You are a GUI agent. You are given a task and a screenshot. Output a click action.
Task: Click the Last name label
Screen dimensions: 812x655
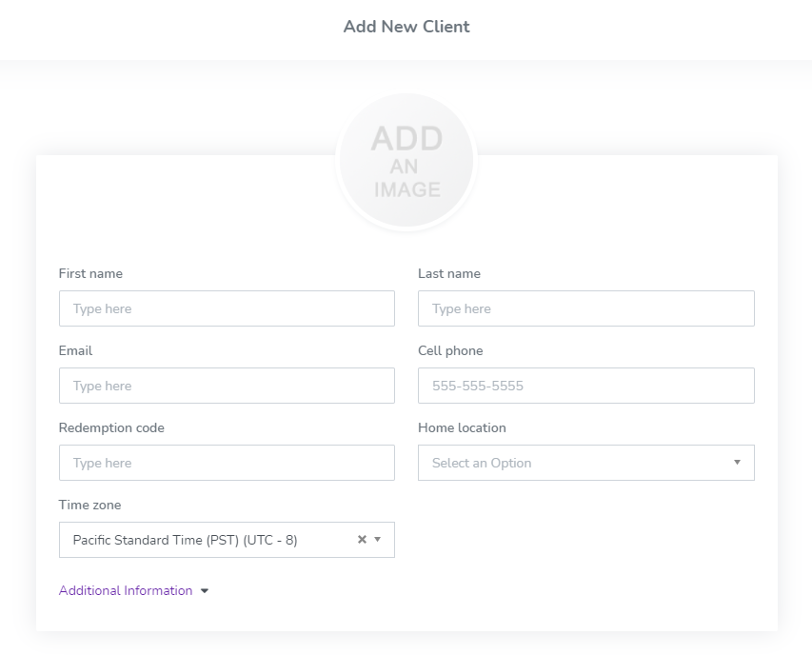point(449,273)
